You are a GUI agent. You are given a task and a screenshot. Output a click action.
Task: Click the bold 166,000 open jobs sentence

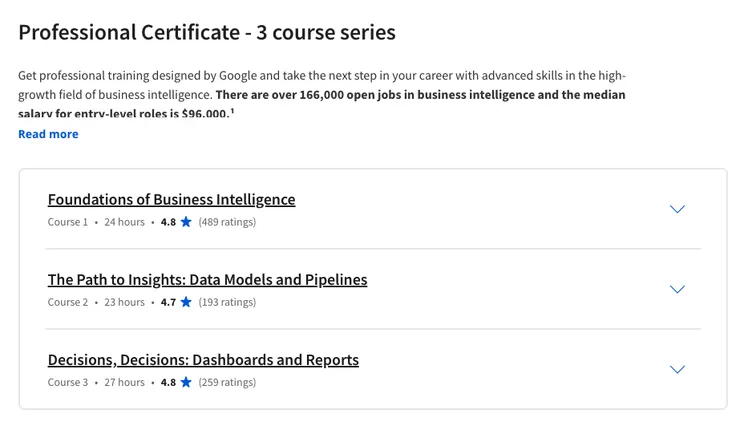(x=420, y=95)
